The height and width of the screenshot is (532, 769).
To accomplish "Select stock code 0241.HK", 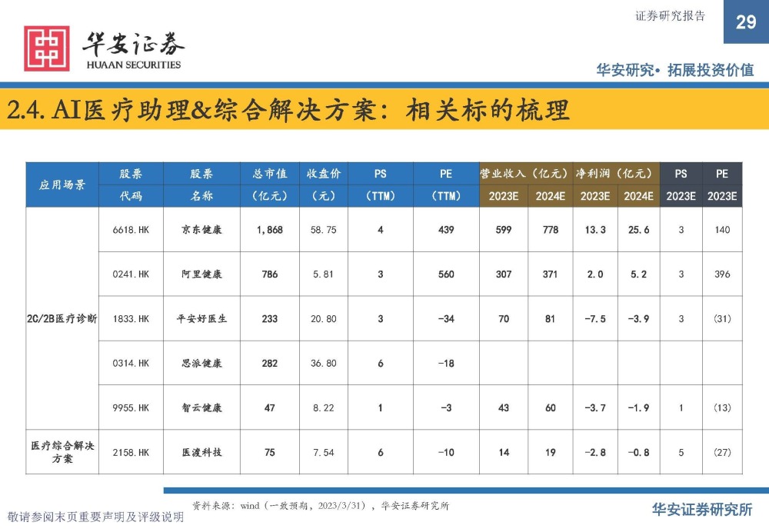I will [131, 274].
